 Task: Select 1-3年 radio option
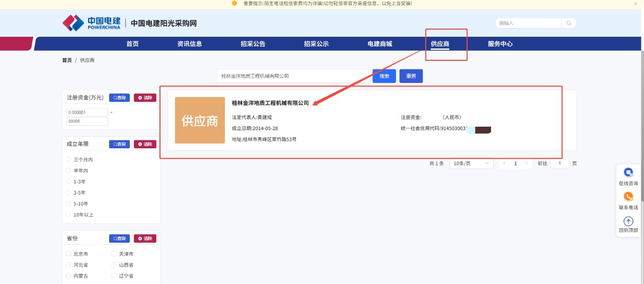point(68,181)
